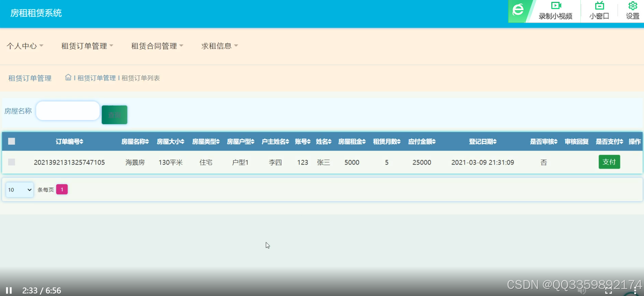Click 租赁订单列表 breadcrumb text
Image resolution: width=644 pixels, height=296 pixels.
[x=140, y=78]
